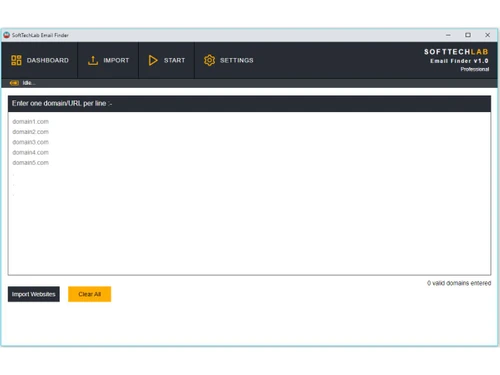Viewport: 500px width, 375px height.
Task: Click inside the domain/URL text area
Action: 249,193
